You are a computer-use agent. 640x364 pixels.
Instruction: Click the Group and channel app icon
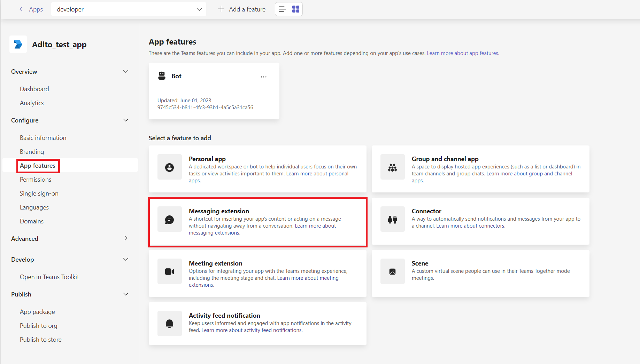[x=393, y=167]
